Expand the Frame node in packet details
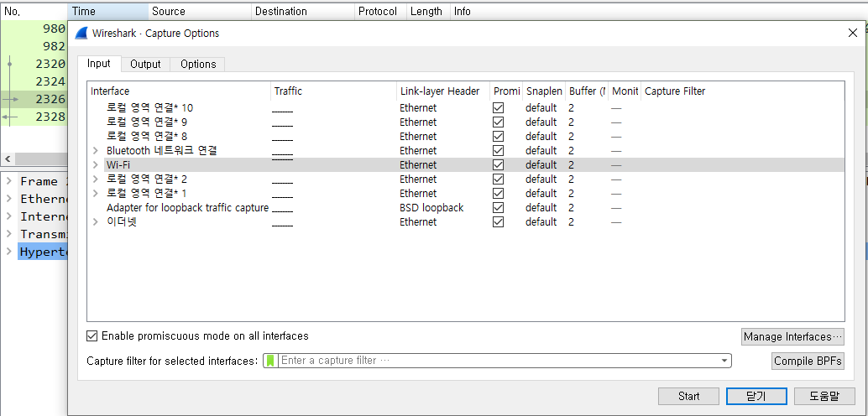868x416 pixels. tap(9, 181)
